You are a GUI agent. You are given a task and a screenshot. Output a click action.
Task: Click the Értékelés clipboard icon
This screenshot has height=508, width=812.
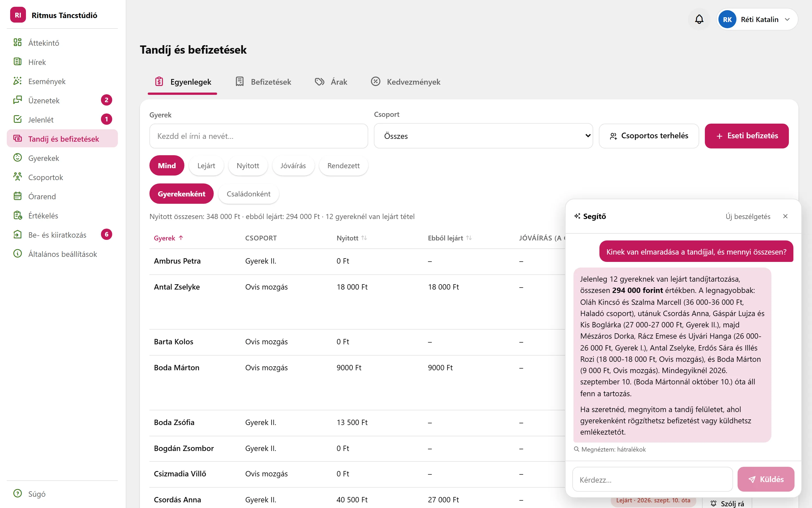click(17, 215)
